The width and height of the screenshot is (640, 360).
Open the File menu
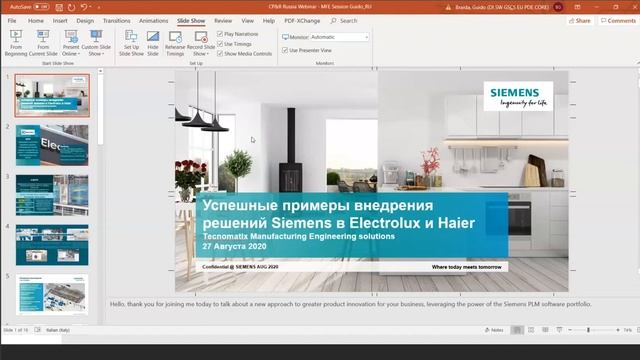[x=12, y=20]
